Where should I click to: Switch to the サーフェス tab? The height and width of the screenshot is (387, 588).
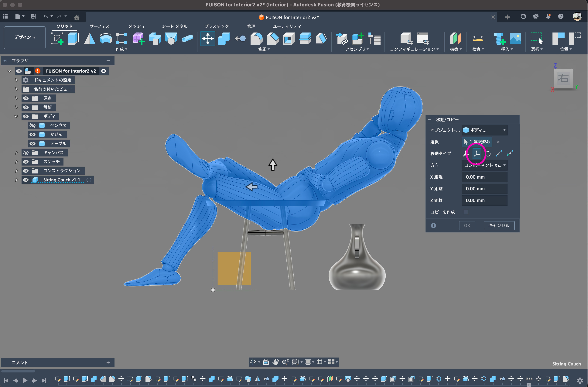(99, 26)
